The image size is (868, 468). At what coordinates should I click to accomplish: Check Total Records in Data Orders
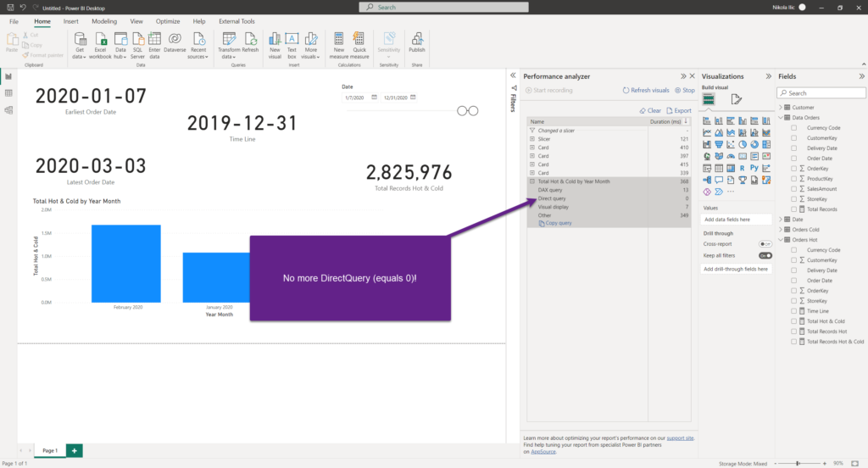click(793, 209)
